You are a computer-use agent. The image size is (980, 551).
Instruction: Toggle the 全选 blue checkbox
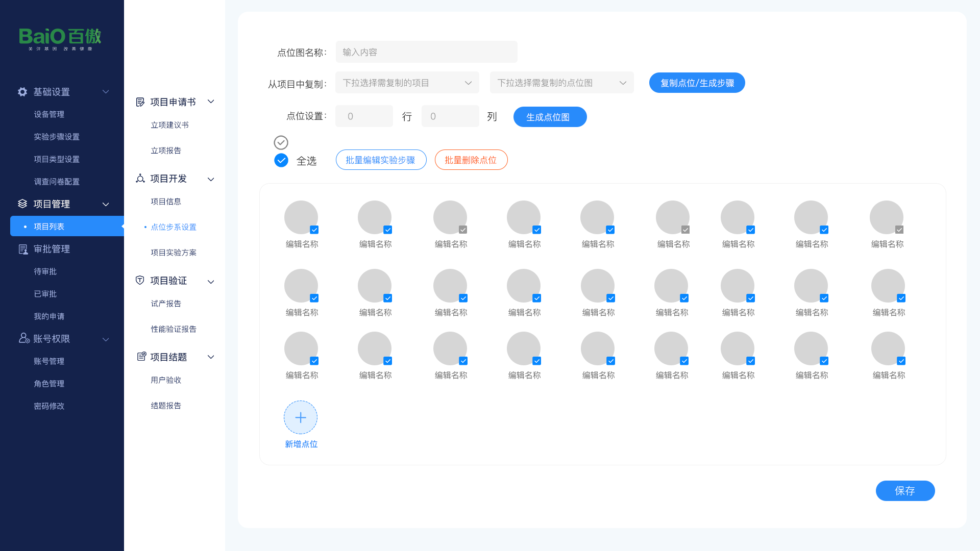click(x=281, y=160)
